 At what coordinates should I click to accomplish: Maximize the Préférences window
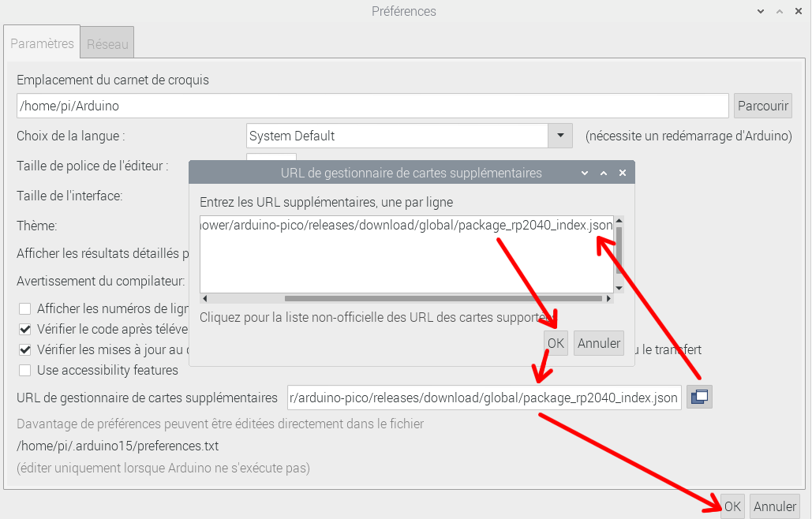[x=780, y=11]
